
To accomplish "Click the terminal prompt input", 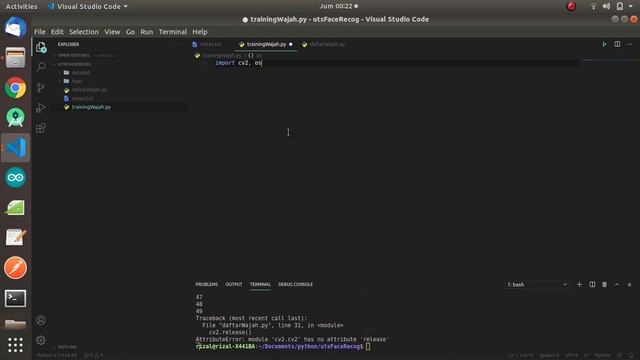I will pyautogui.click(x=368, y=347).
